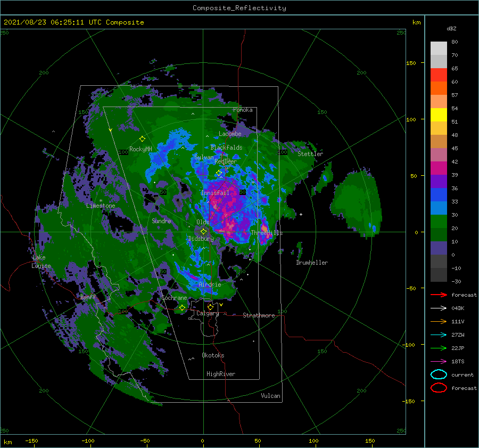The height and width of the screenshot is (448, 479).
Task: Click the Vulcan city label
Action: (x=271, y=396)
